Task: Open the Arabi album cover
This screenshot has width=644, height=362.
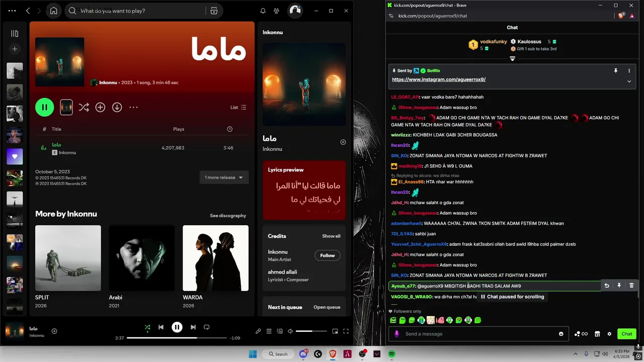Action: point(142,258)
